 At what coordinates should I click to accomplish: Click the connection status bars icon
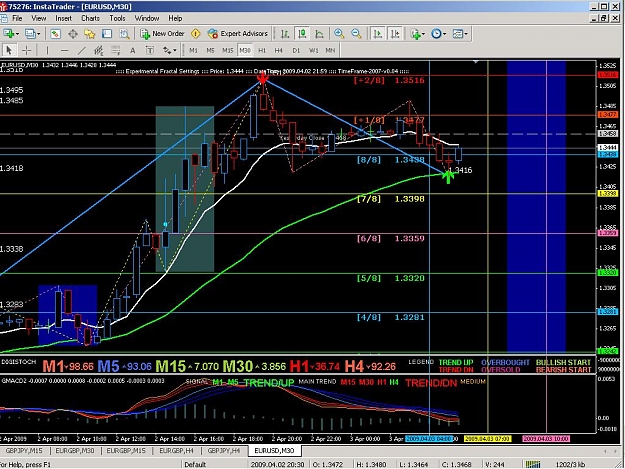533,464
